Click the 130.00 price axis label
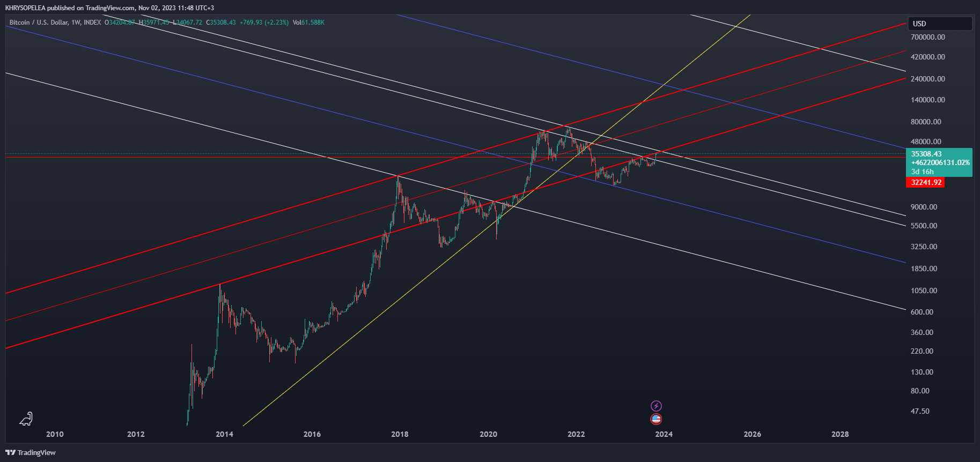Viewport: 980px width, 462px height. point(922,372)
